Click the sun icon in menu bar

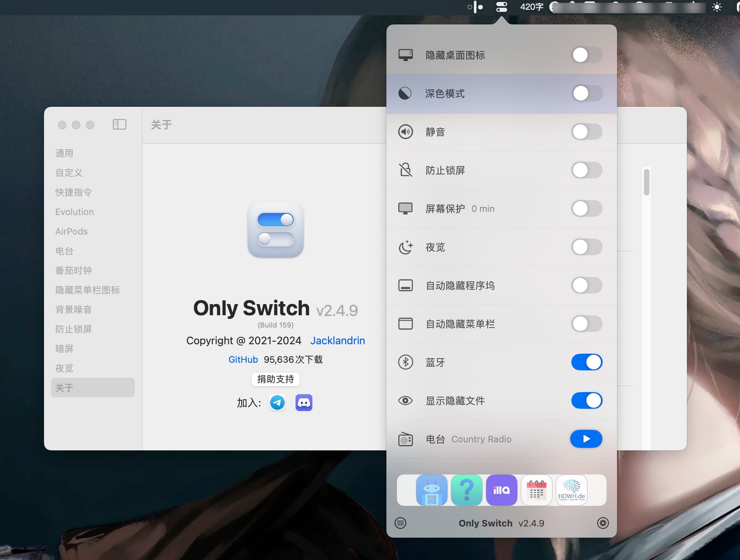click(x=717, y=7)
